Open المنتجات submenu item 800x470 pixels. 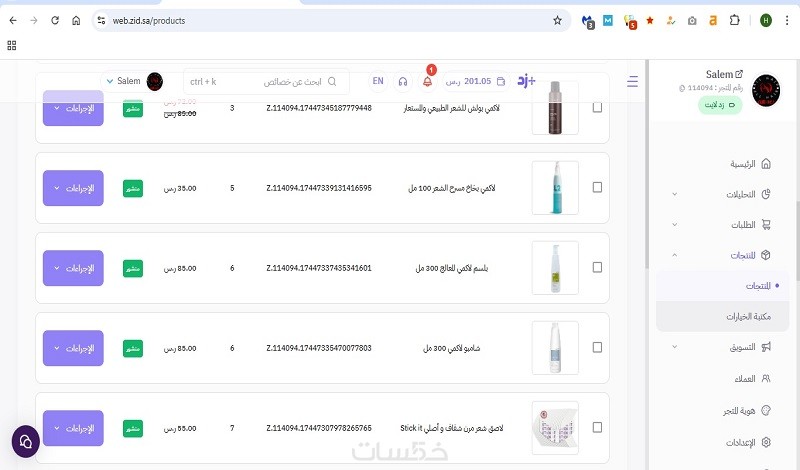point(722,286)
